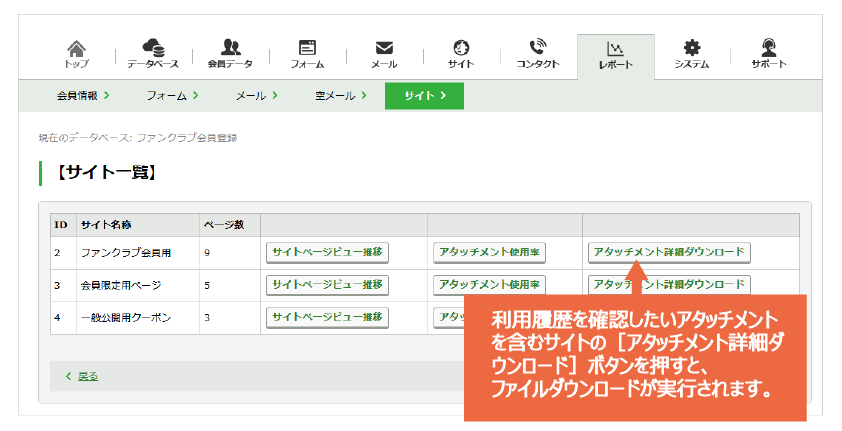Click page count 3 for 一般公開用クーポン

click(207, 318)
